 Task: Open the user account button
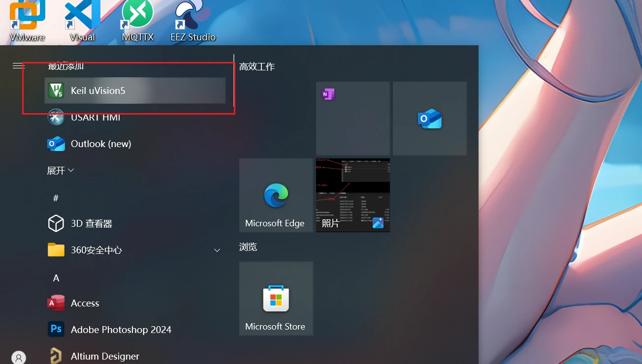coord(19,358)
